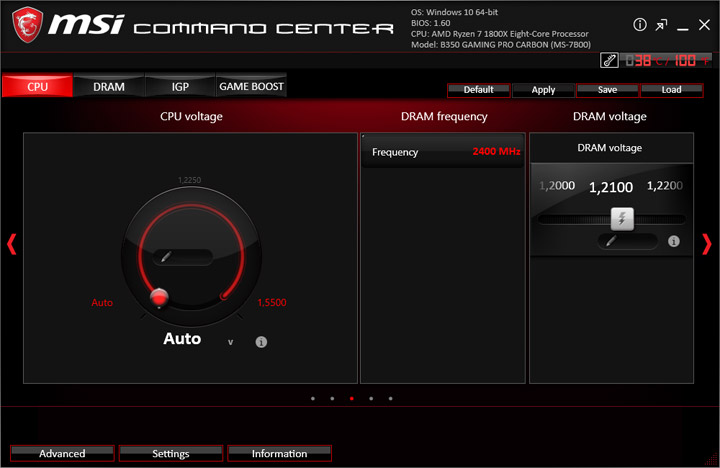This screenshot has height=468, width=720.
Task: Click the MSI dragon shield logo
Action: pos(28,25)
